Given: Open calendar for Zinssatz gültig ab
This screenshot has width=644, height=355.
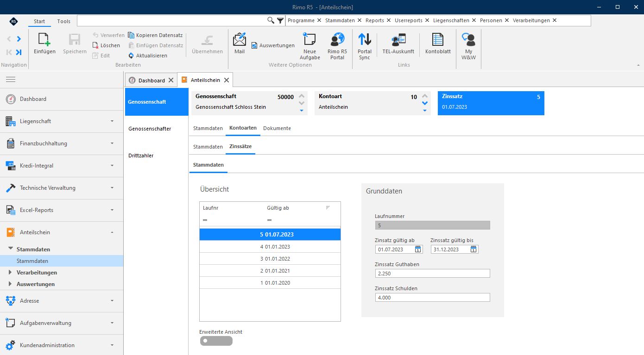Looking at the screenshot, I should [x=418, y=249].
